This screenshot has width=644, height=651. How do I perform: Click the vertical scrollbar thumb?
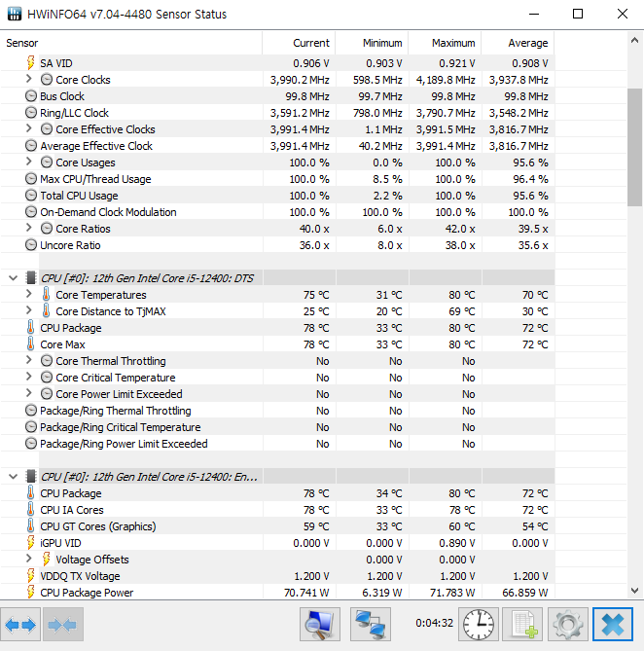click(x=634, y=147)
